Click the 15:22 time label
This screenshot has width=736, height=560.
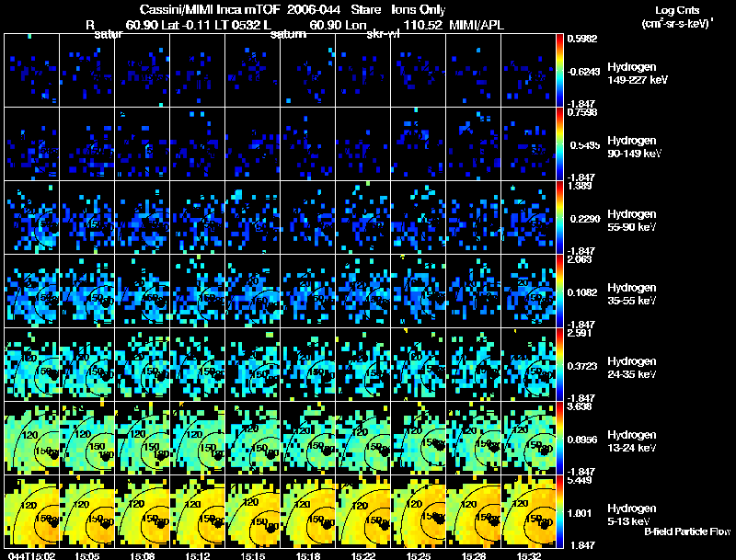362,555
